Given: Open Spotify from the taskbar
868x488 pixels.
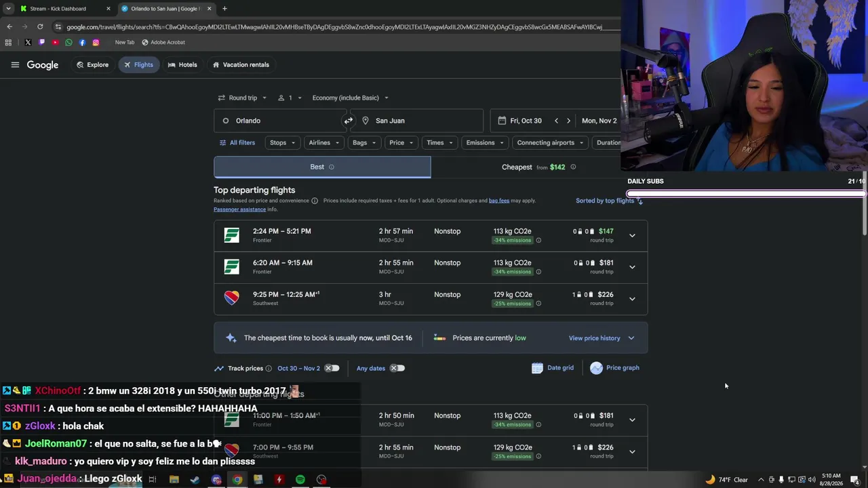Looking at the screenshot, I should coord(300,480).
